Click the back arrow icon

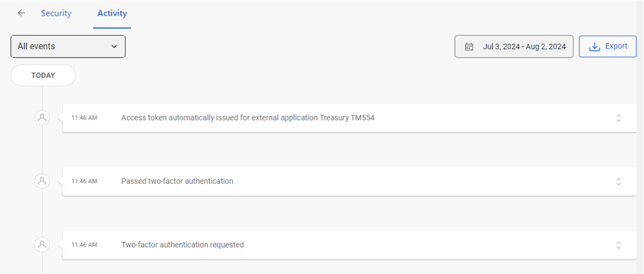click(21, 13)
